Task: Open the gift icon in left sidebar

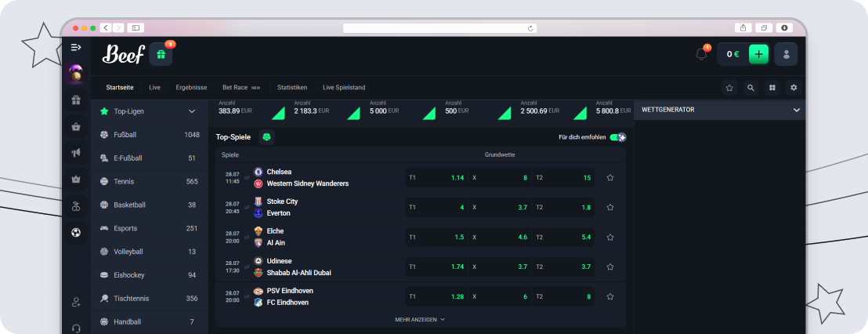Action: pyautogui.click(x=76, y=100)
